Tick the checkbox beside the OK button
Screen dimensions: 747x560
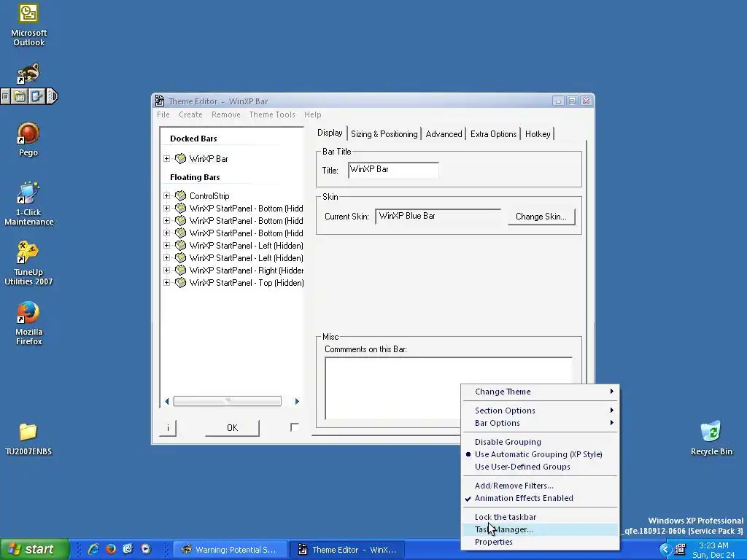tap(295, 427)
